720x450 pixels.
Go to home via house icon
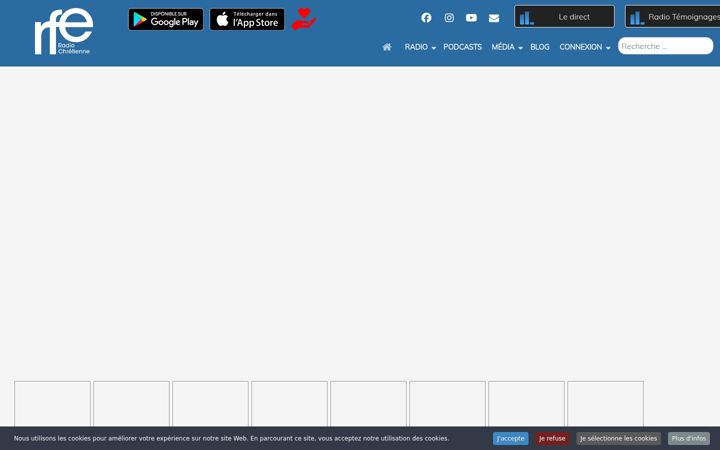tap(387, 47)
